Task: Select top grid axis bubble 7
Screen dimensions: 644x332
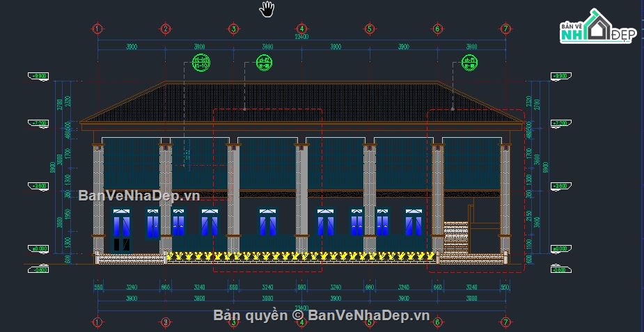Action: 505,29
